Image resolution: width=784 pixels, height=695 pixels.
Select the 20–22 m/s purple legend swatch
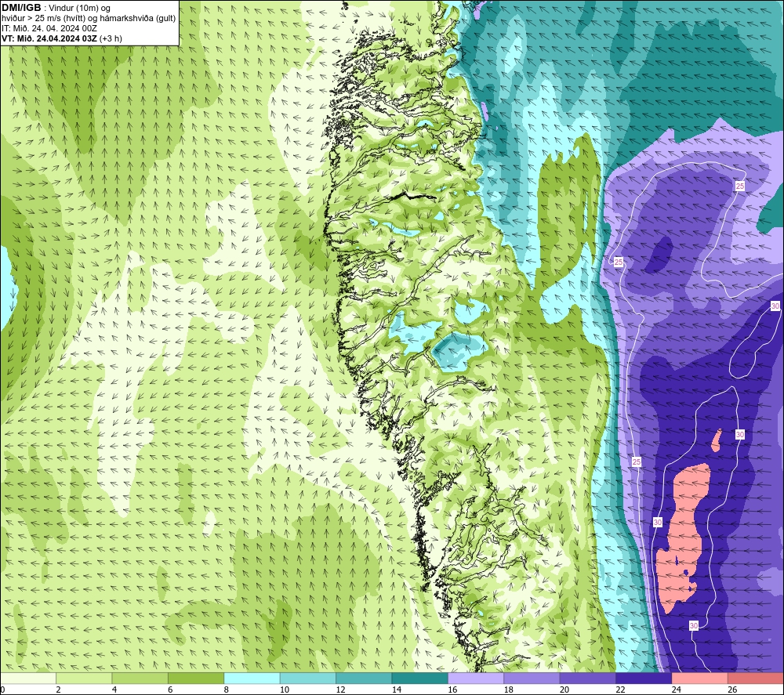(588, 678)
